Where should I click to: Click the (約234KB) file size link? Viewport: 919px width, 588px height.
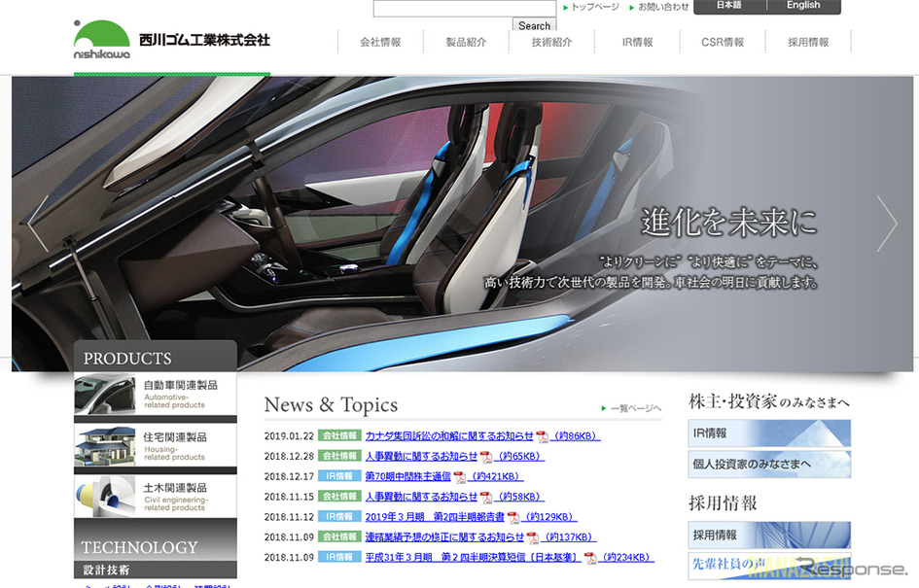(627, 558)
